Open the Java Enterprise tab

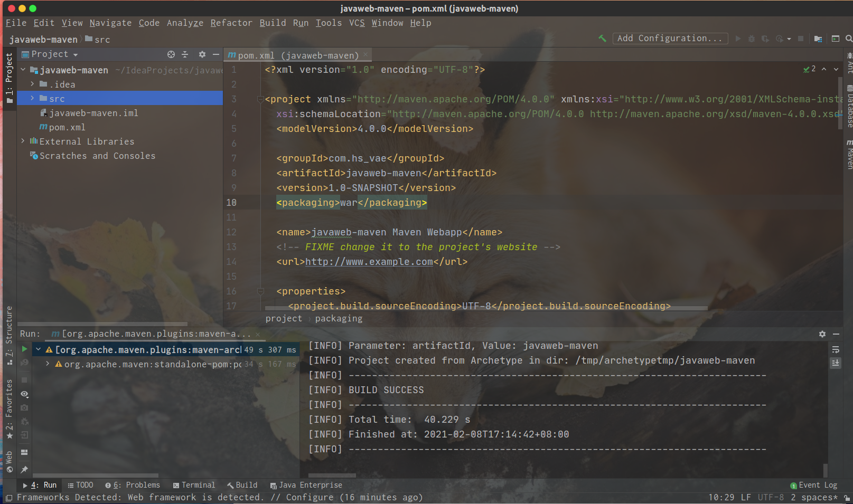pyautogui.click(x=306, y=485)
